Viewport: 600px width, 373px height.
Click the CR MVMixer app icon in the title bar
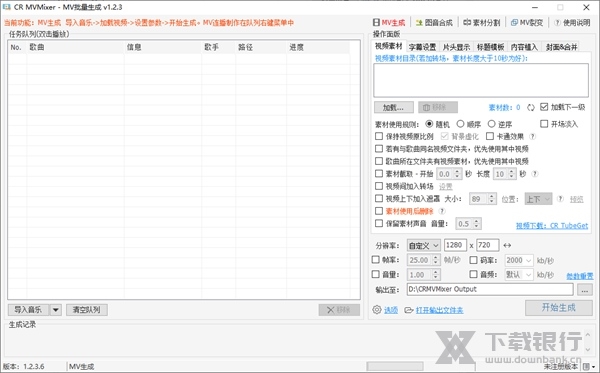pyautogui.click(x=7, y=7)
